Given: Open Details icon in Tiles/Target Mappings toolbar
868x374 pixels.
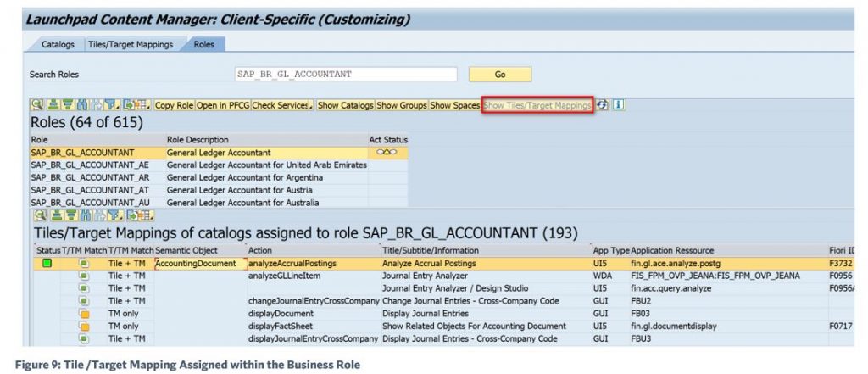Looking at the screenshot, I should [x=41, y=215].
